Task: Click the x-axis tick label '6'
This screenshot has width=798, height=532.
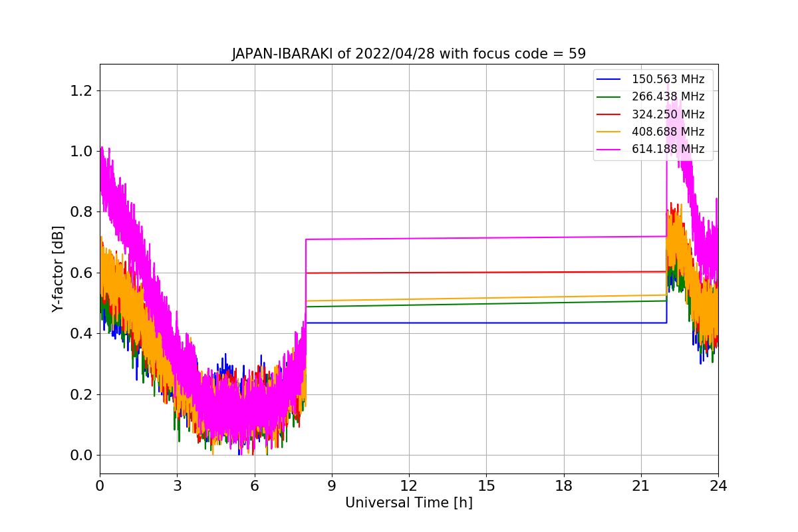Action: point(255,486)
